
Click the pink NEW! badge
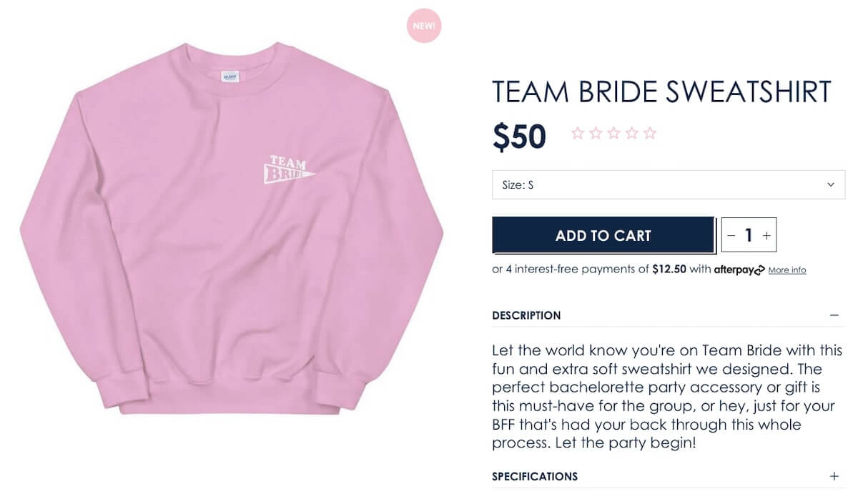tap(424, 26)
